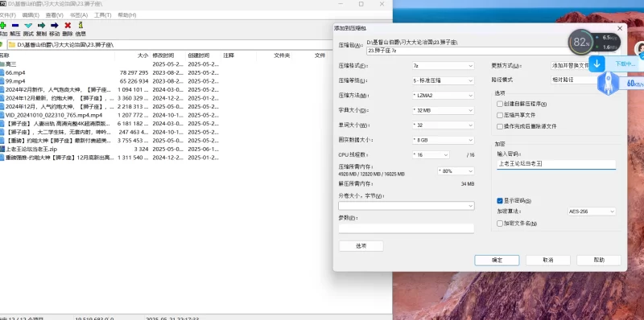Open the 单词大小 dropdown showing 32
Image resolution: width=644 pixels, height=320 pixels.
(x=443, y=125)
